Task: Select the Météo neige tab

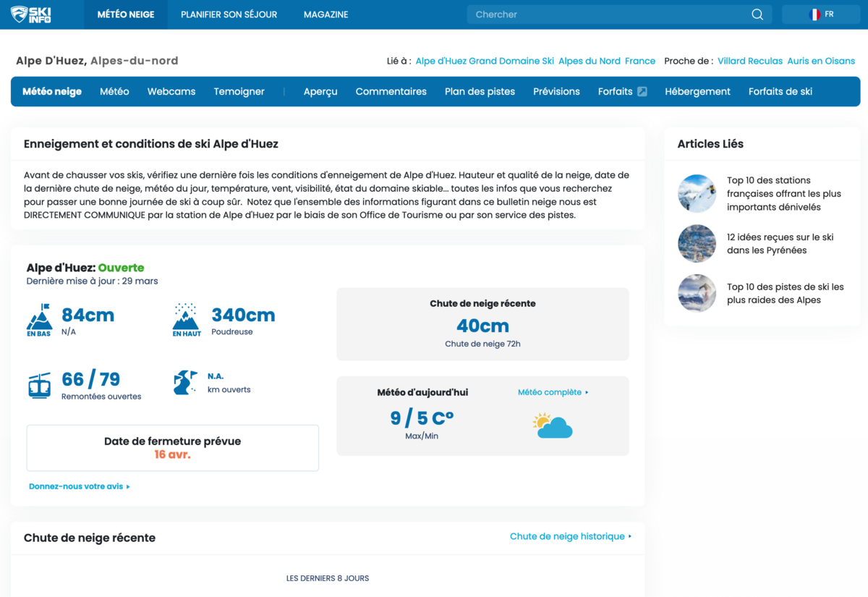Action: pos(52,92)
